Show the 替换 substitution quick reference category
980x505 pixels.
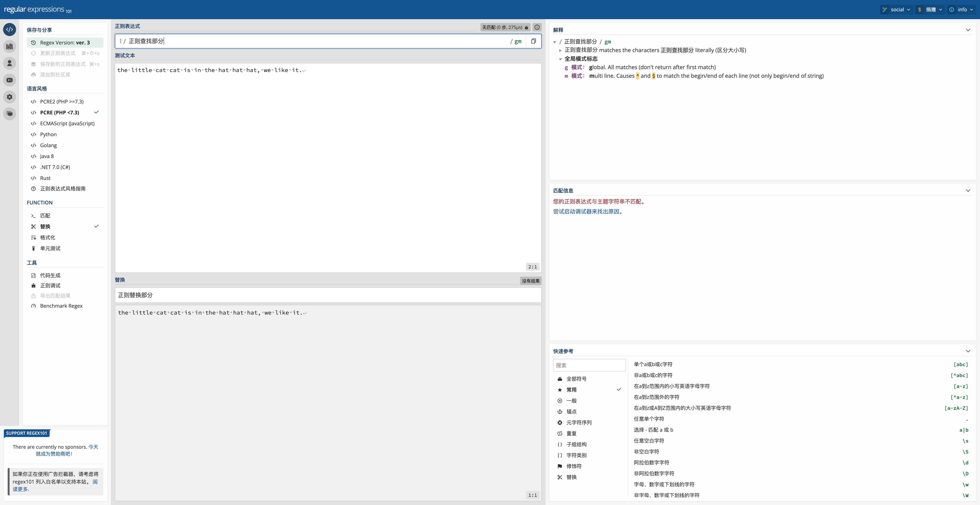(589, 477)
